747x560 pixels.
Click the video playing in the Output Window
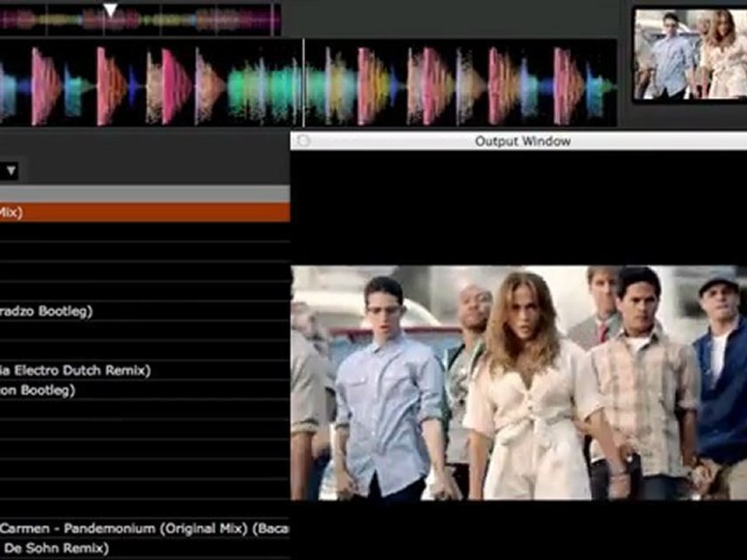coord(519,383)
